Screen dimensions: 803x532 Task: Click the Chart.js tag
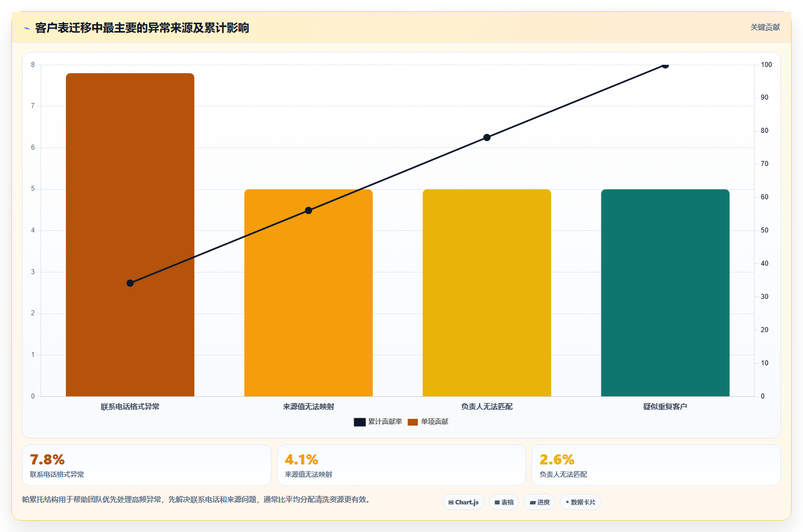[x=463, y=502]
